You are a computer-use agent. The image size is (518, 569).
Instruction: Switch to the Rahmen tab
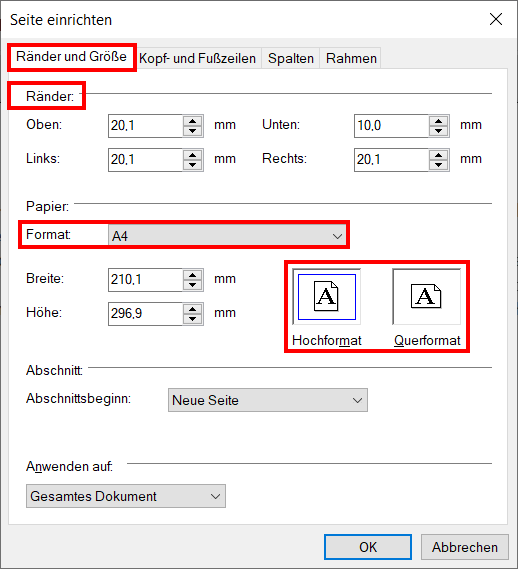point(351,58)
